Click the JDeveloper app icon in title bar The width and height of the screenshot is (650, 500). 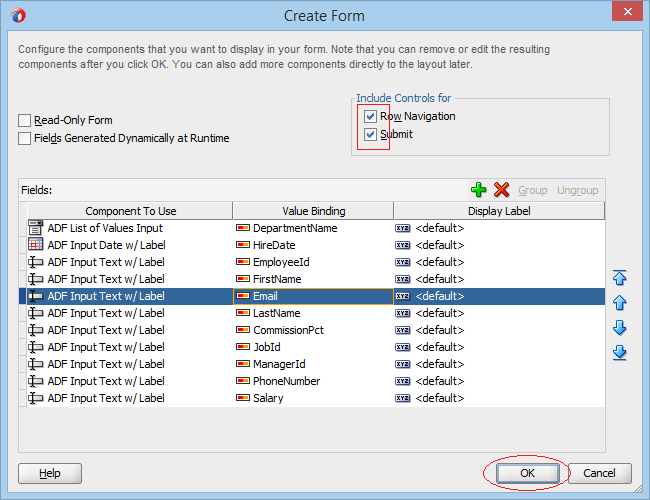pos(18,16)
